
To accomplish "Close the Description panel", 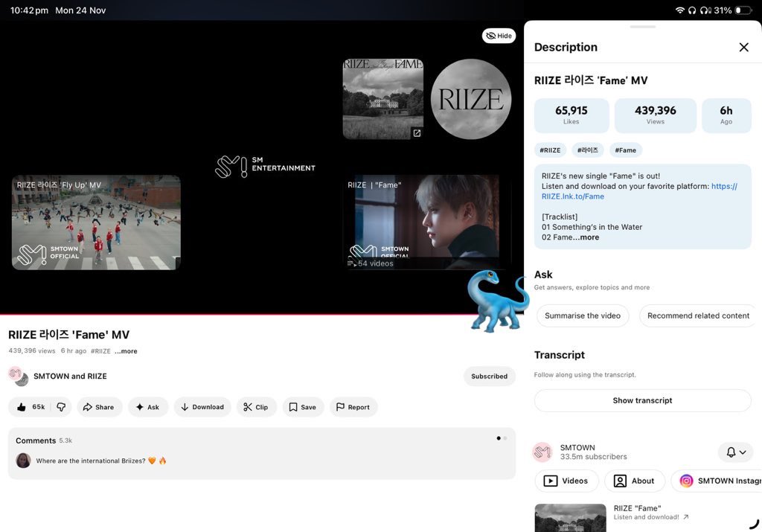I will point(743,47).
